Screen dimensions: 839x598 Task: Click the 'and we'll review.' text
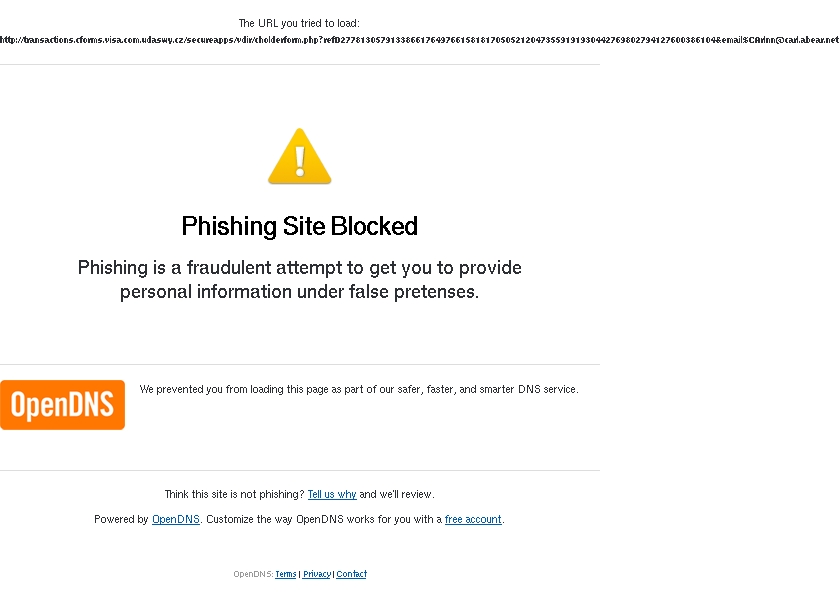(x=396, y=494)
